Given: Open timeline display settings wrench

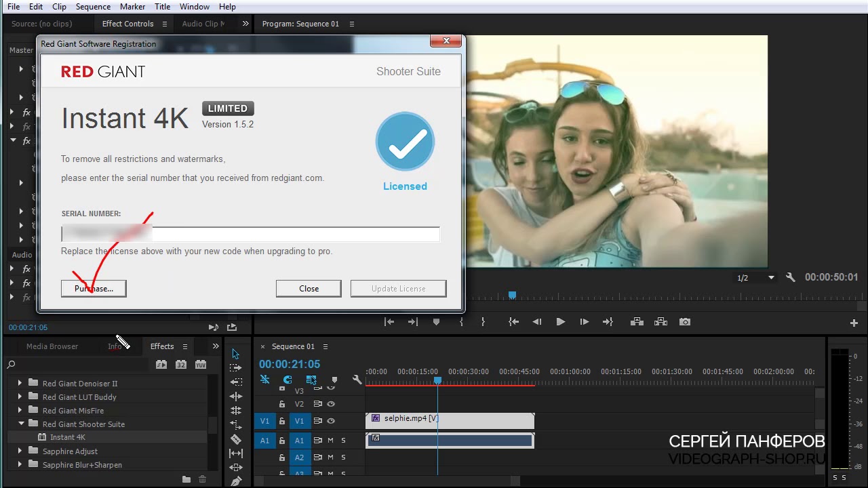Looking at the screenshot, I should 357,380.
